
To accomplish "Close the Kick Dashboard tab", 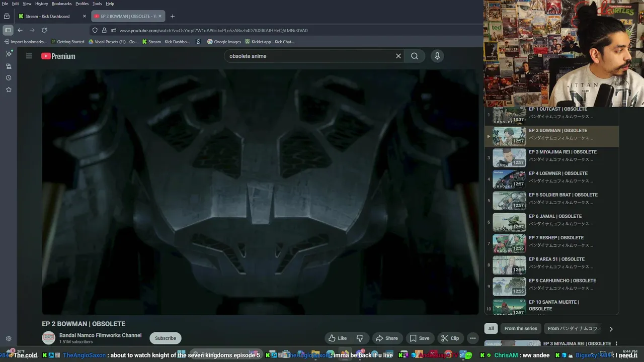I will (84, 16).
